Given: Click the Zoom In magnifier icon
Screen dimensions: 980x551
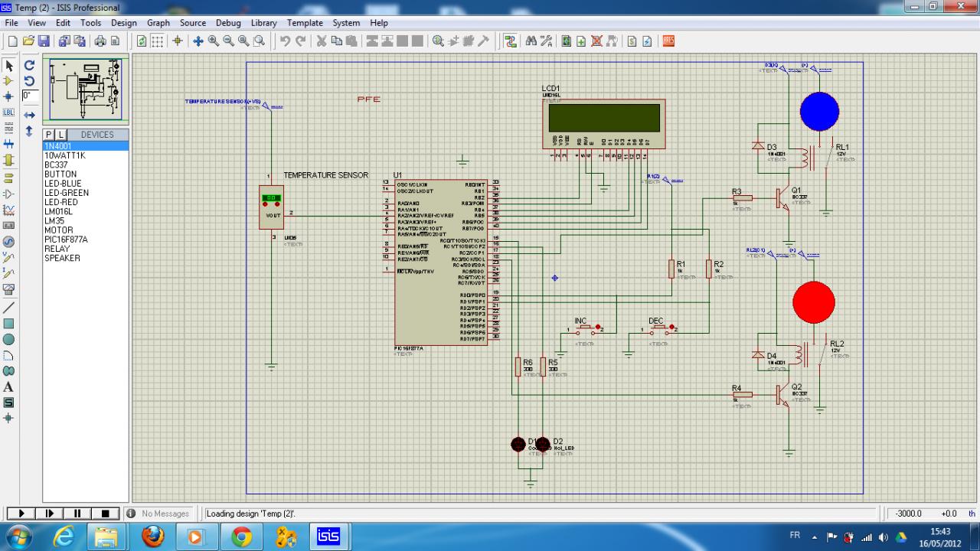Looking at the screenshot, I should click(x=214, y=41).
